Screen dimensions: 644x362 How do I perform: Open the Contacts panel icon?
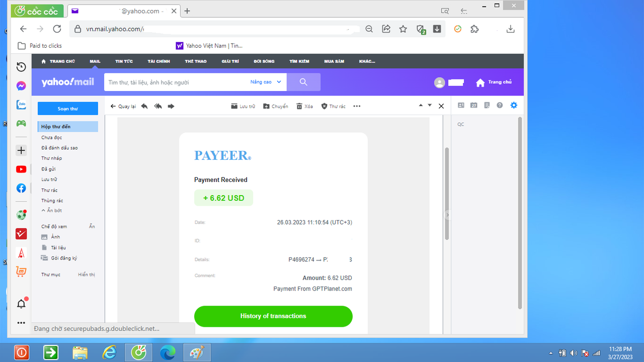(461, 105)
